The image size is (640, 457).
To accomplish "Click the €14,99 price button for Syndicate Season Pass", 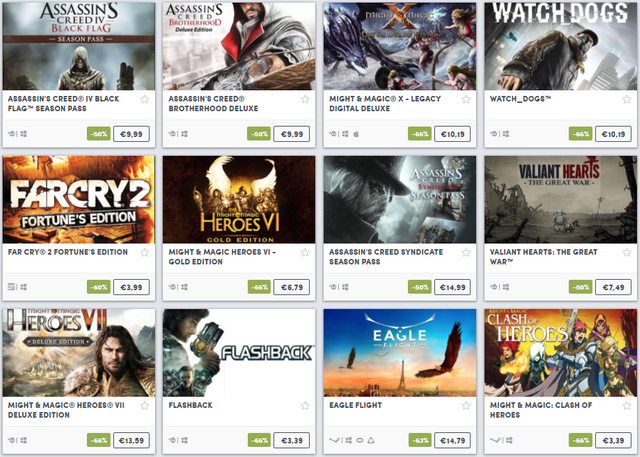I will [x=452, y=287].
